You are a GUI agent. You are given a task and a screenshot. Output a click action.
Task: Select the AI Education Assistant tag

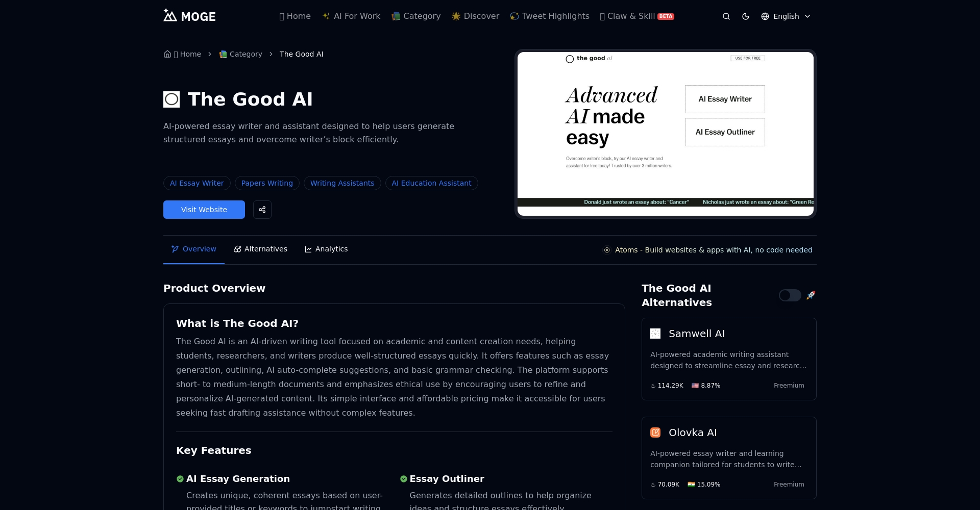(x=431, y=183)
